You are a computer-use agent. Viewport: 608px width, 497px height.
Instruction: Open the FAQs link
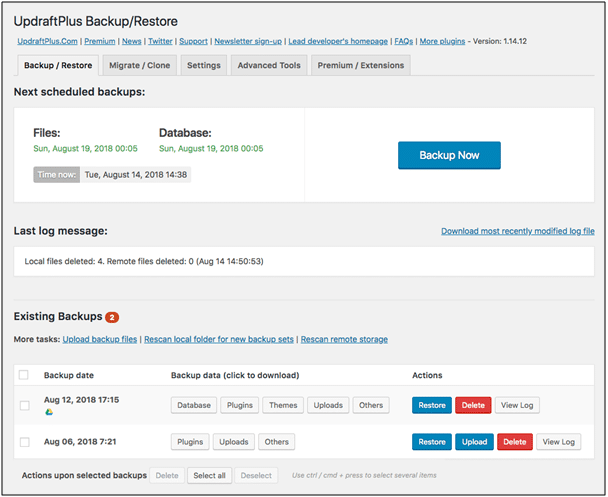tap(404, 41)
